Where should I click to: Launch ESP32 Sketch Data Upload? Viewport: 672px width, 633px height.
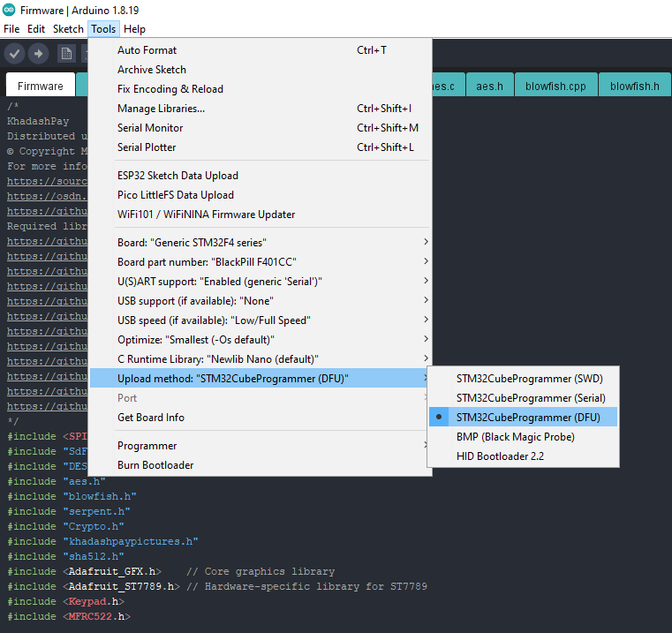tap(260, 176)
